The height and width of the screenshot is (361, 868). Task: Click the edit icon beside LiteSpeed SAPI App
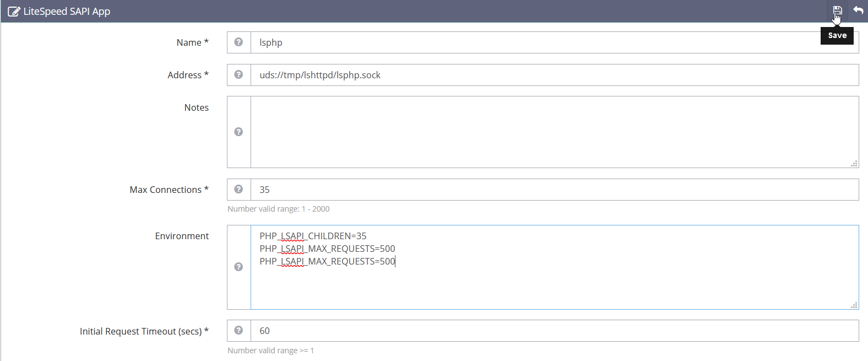click(14, 12)
